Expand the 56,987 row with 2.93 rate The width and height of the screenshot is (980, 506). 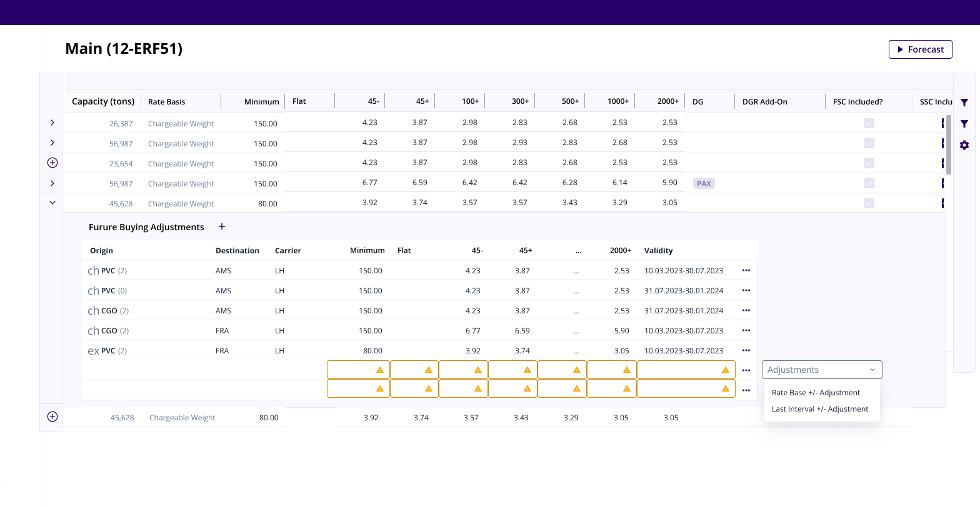pyautogui.click(x=52, y=143)
